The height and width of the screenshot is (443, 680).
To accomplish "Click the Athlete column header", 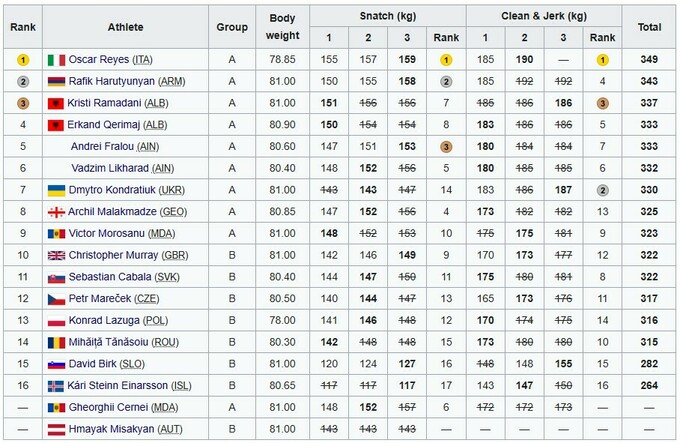I will click(122, 27).
